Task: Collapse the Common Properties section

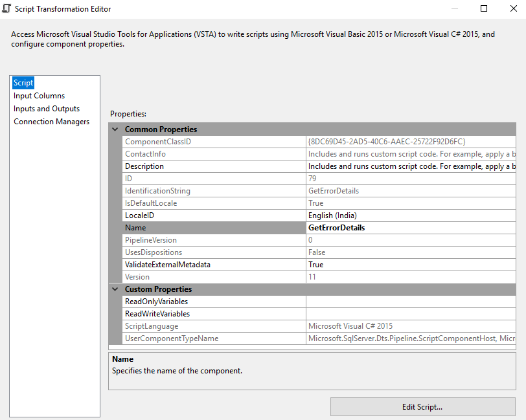Action: coord(115,129)
